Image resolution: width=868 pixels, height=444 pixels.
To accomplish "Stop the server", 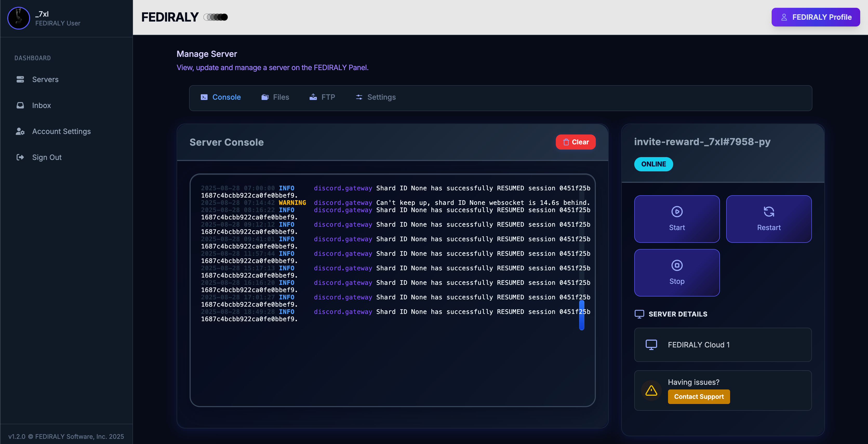I will point(677,273).
